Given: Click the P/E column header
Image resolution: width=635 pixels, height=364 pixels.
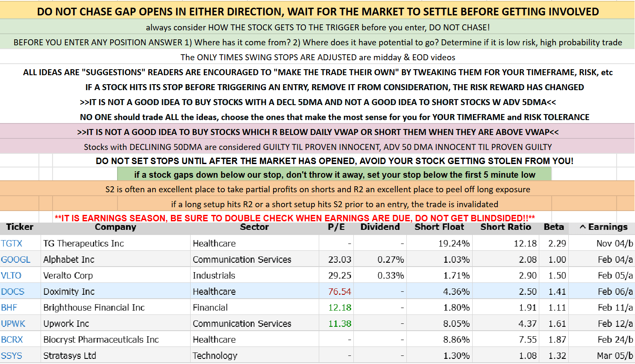Looking at the screenshot, I should (336, 227).
